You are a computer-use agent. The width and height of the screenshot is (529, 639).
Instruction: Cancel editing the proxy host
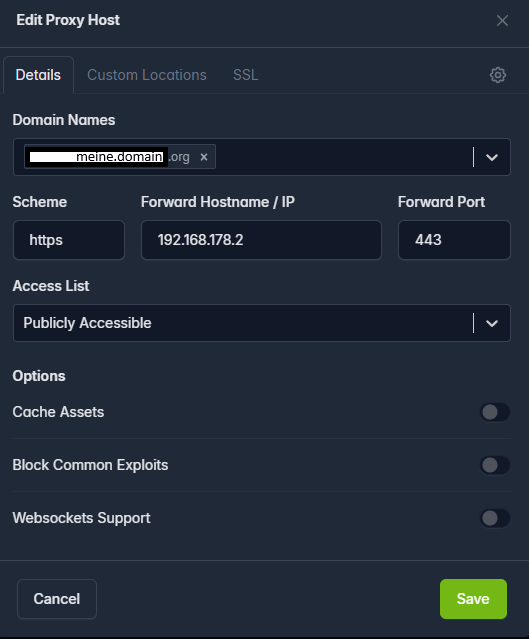click(x=57, y=599)
